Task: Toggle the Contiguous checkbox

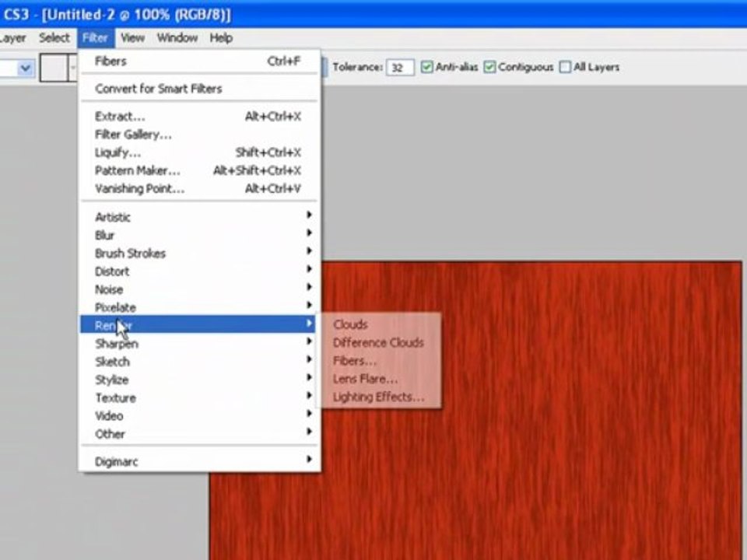Action: coord(489,67)
